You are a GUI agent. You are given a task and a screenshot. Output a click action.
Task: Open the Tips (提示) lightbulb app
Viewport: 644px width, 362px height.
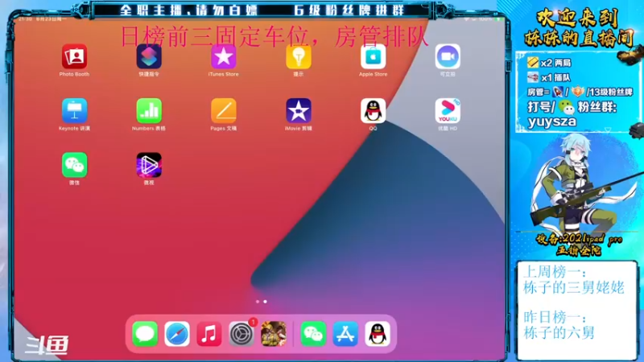click(x=299, y=56)
